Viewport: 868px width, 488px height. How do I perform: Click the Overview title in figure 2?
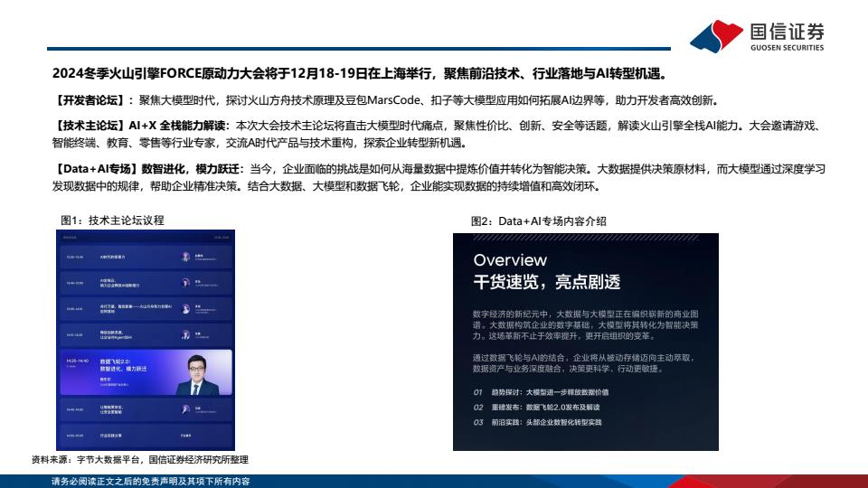510,260
